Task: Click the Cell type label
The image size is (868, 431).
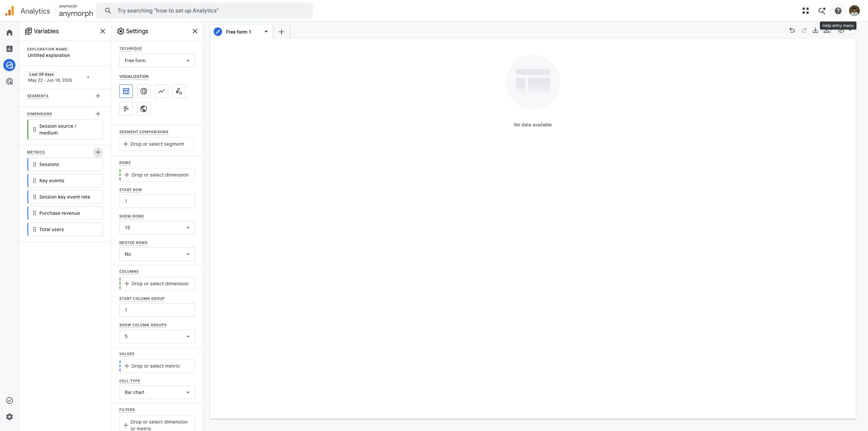Action: pyautogui.click(x=130, y=381)
